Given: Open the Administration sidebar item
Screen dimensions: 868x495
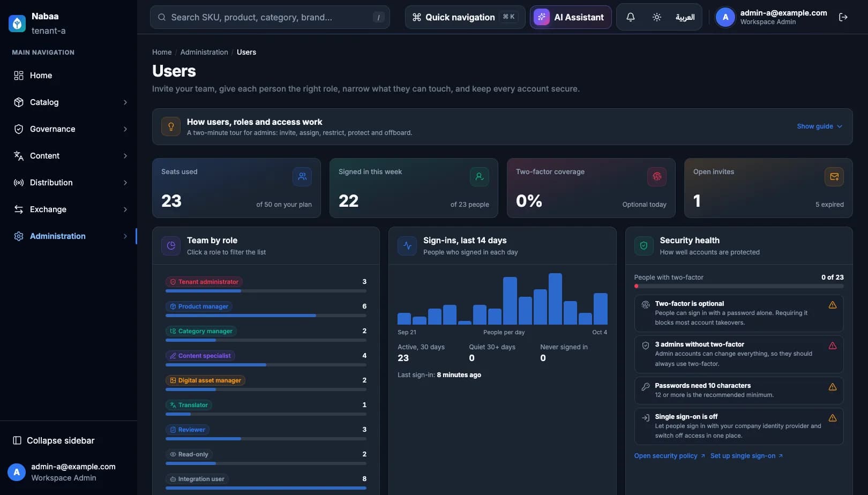Looking at the screenshot, I should coord(69,236).
